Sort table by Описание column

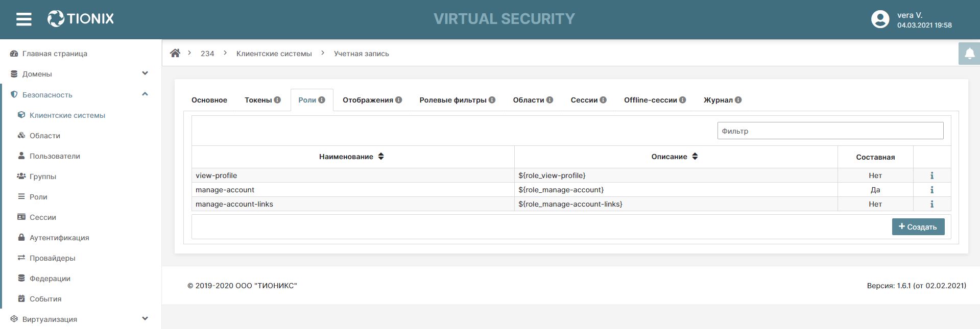pos(695,157)
